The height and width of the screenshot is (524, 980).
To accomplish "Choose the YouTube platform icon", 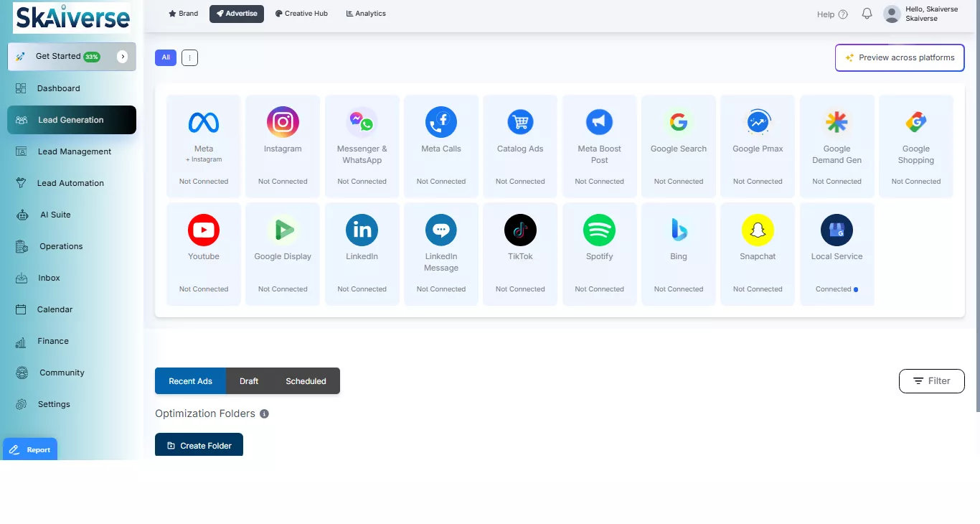I will pos(204,230).
